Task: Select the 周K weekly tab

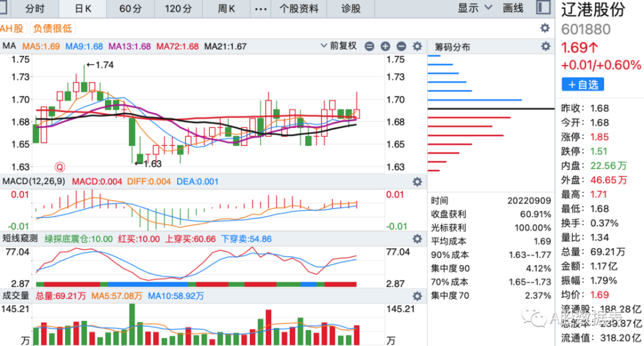Action: [226, 8]
